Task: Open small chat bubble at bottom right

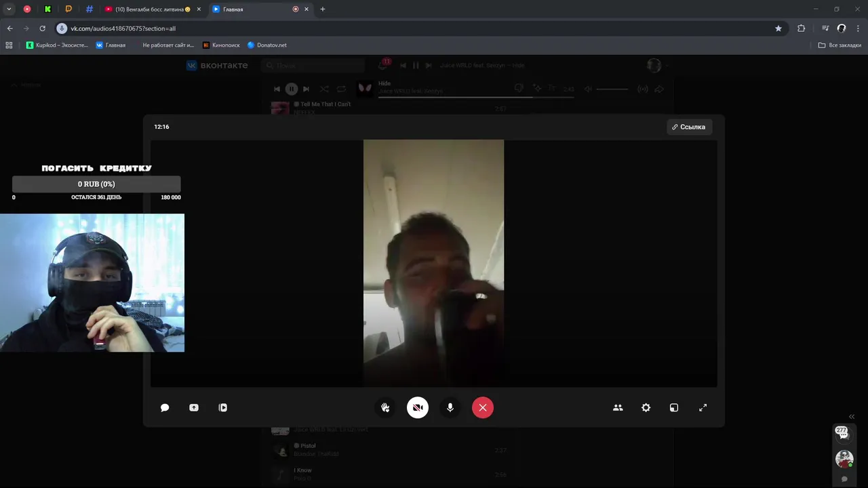Action: click(844, 479)
